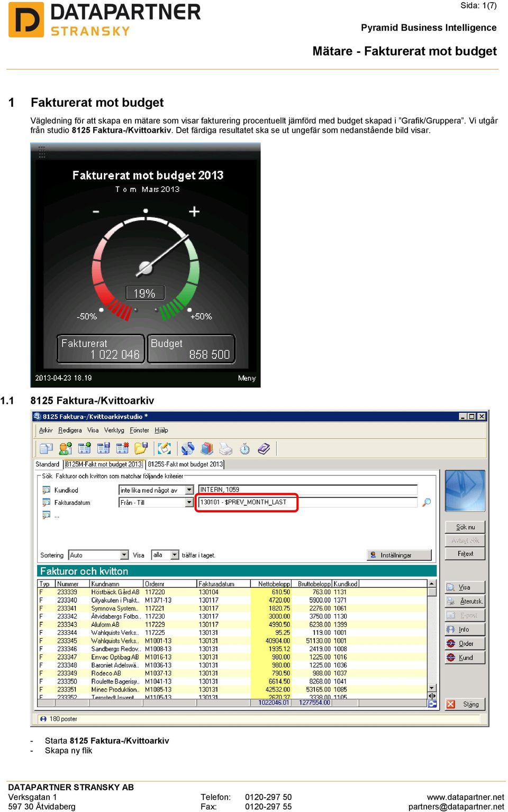The image size is (508, 812).
Task: Click the criteria icon next to Kundkod
Action: click(x=47, y=490)
